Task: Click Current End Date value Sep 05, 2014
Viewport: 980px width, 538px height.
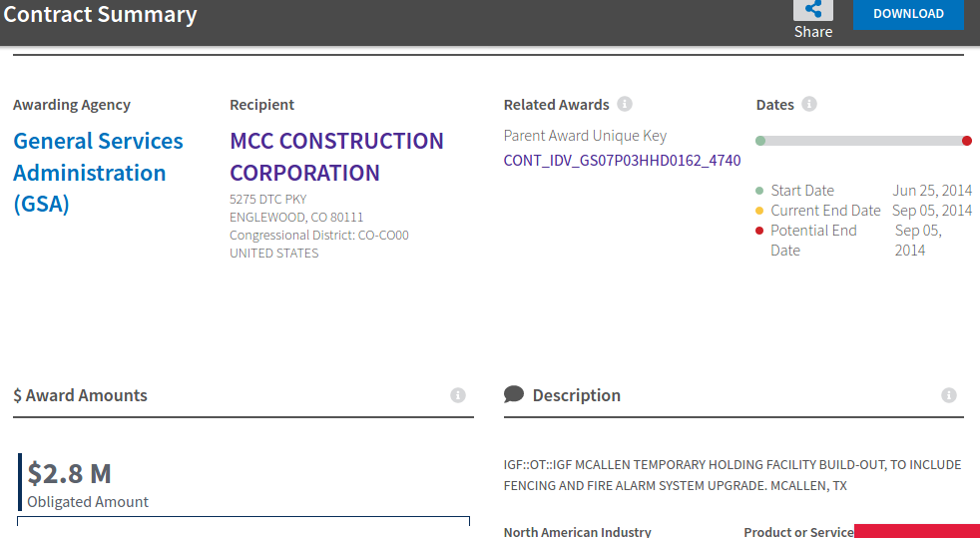Action: point(932,210)
